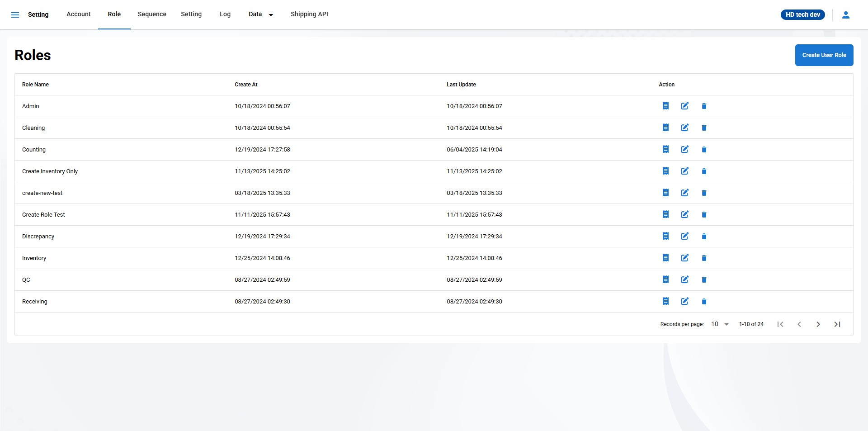Screen dimensions: 868x431
Task: Edit the QC role
Action: pos(684,279)
